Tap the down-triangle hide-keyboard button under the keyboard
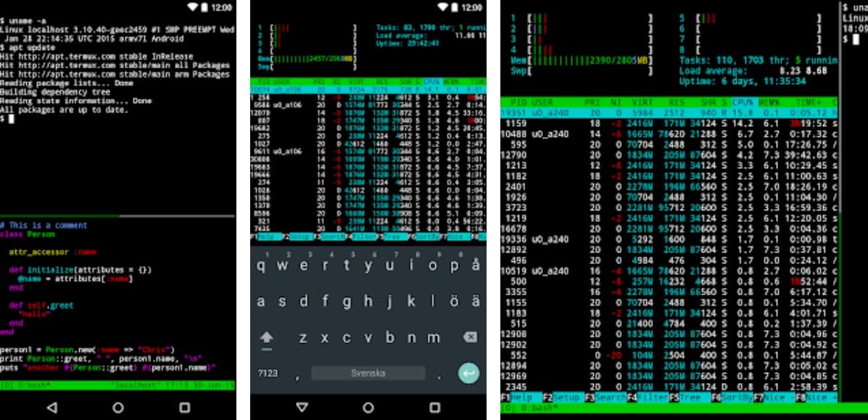This screenshot has width=868, height=420. pyautogui.click(x=302, y=408)
